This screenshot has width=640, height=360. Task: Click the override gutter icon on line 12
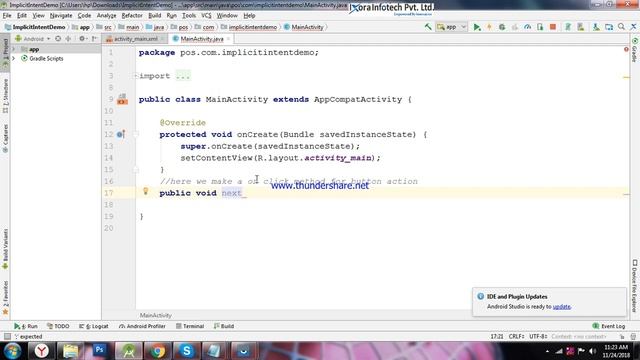[x=121, y=134]
